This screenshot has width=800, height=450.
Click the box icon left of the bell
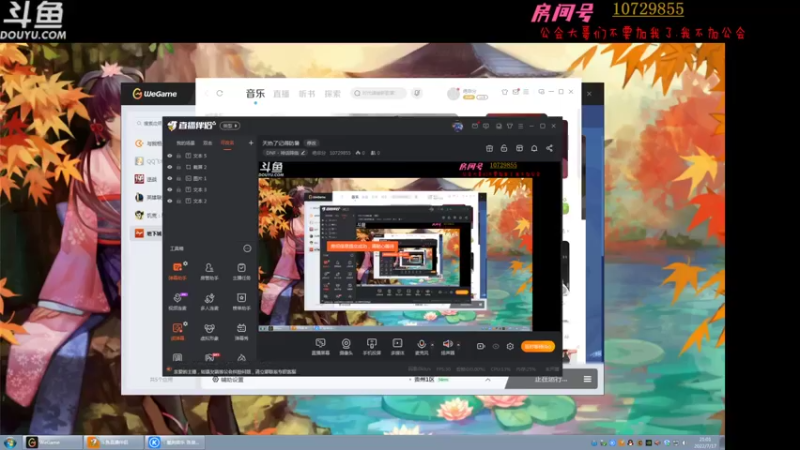click(x=519, y=148)
